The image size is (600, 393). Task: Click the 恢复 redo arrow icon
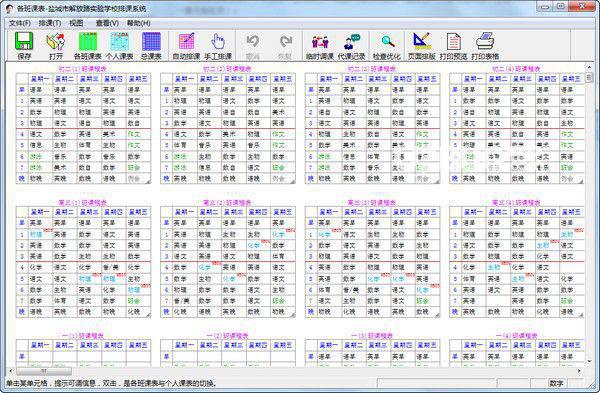[x=285, y=41]
